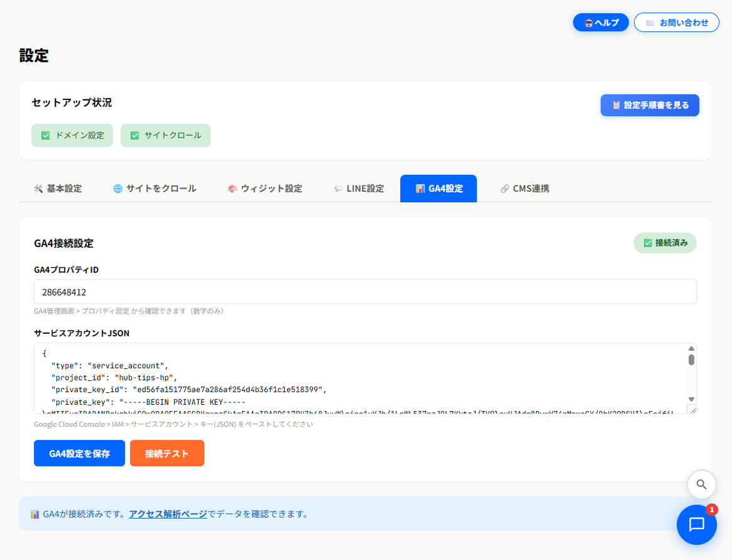Go to the LINE設定 tab
Viewport: 732px width, 560px height.
tap(359, 189)
